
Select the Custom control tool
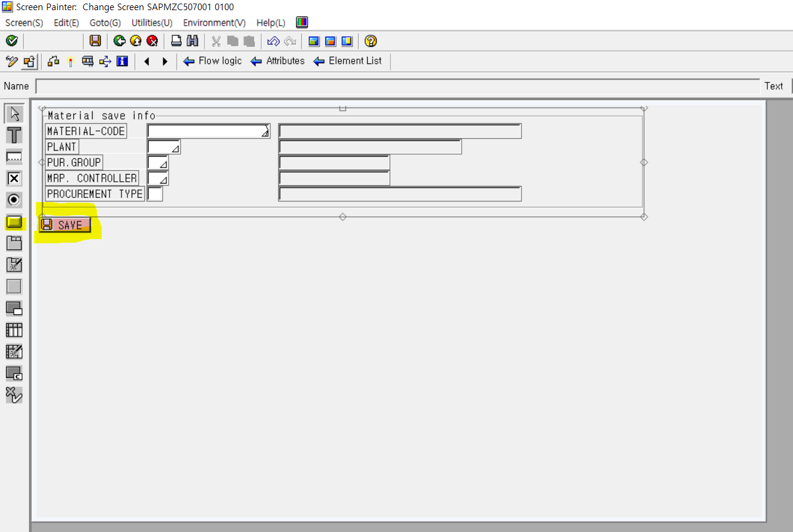14,373
